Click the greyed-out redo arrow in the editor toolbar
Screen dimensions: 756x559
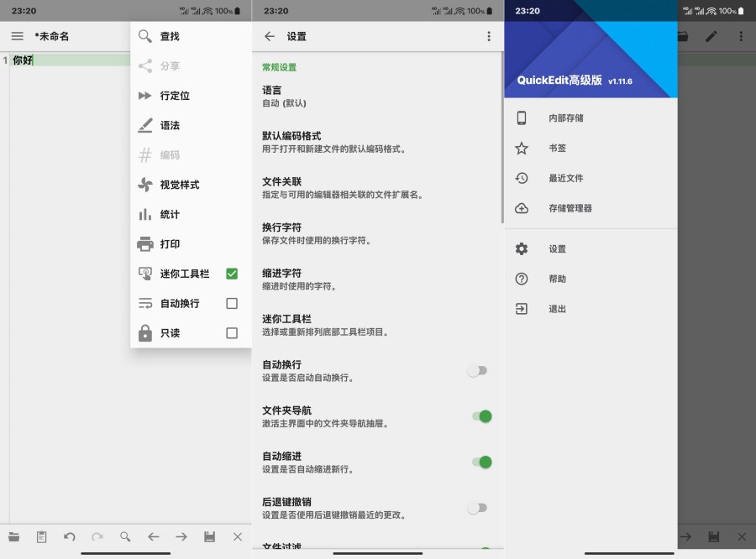97,537
